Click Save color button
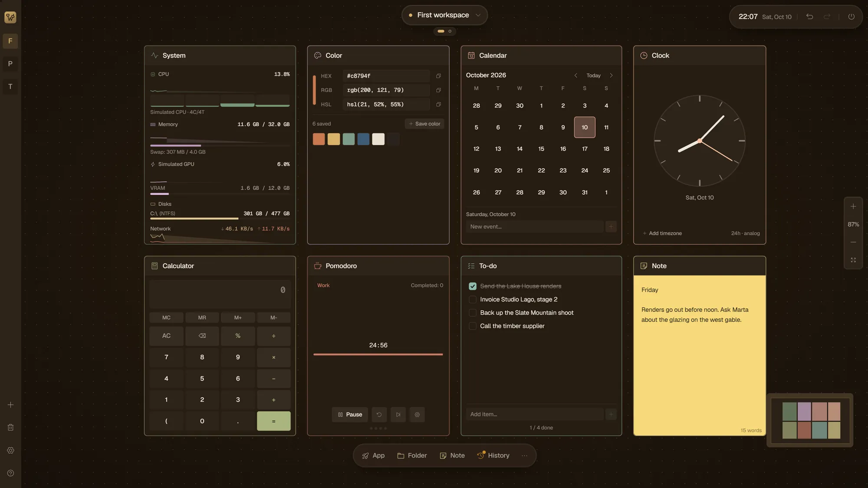The height and width of the screenshot is (488, 868). click(424, 124)
